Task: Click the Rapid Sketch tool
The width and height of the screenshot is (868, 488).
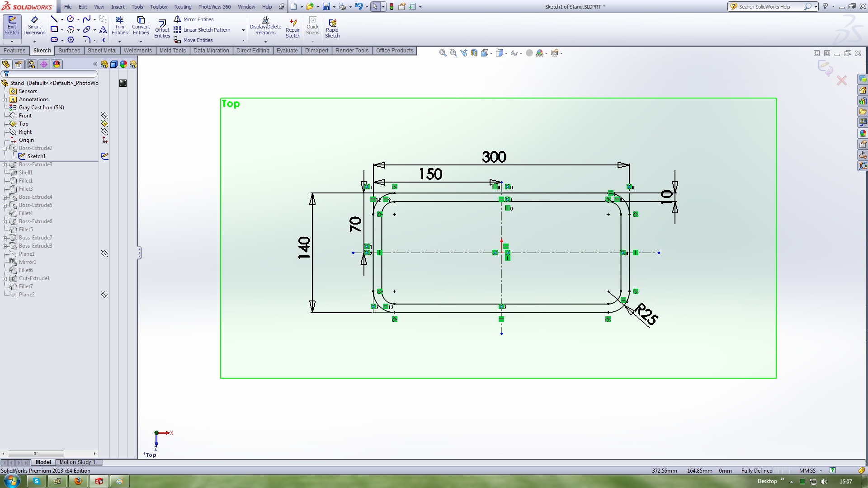Action: (332, 29)
